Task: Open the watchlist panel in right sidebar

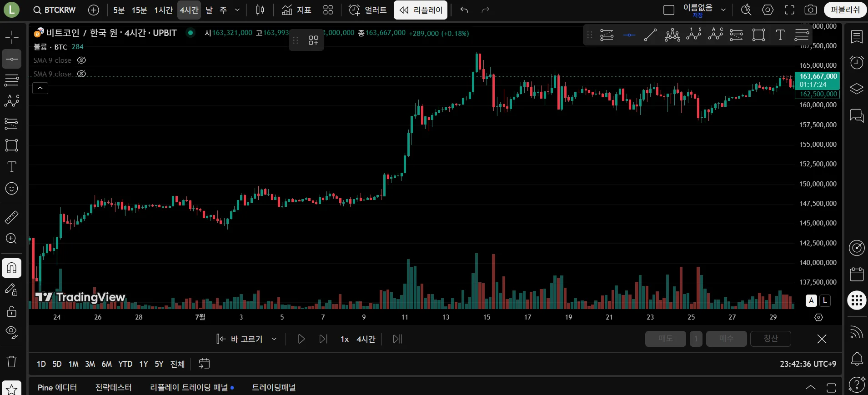Action: point(857,37)
